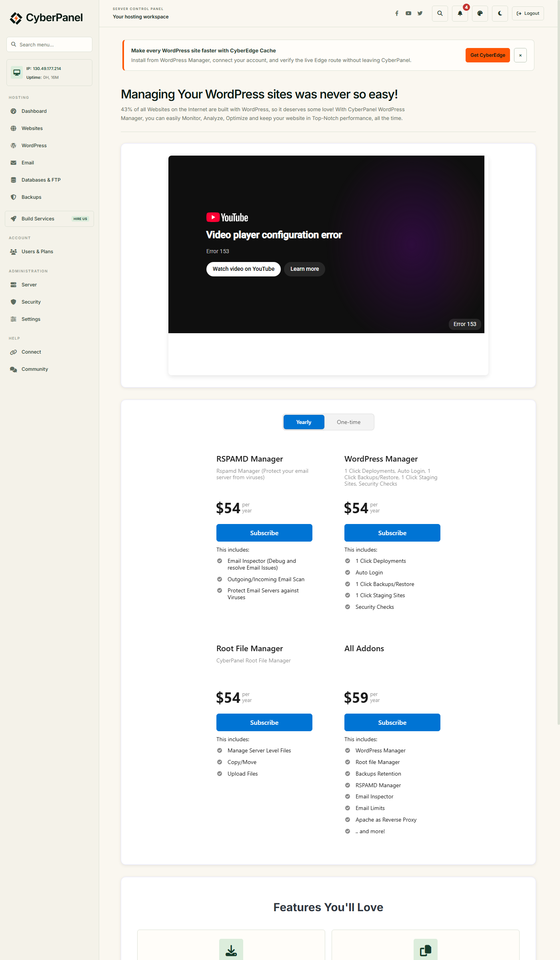Click the Security Checks item
The height and width of the screenshot is (960, 560).
tap(375, 607)
